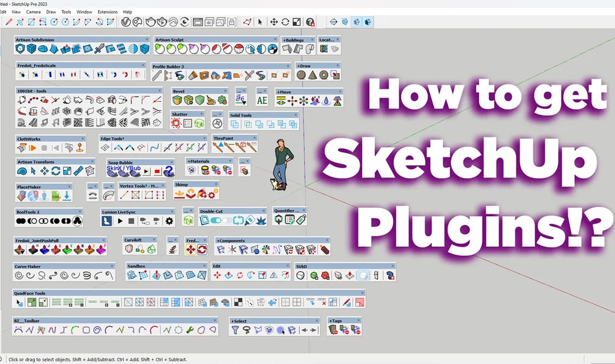Image resolution: width=615 pixels, height=364 pixels.
Task: Choose the sword icon in Artisan Subdivision
Action: 99,49
